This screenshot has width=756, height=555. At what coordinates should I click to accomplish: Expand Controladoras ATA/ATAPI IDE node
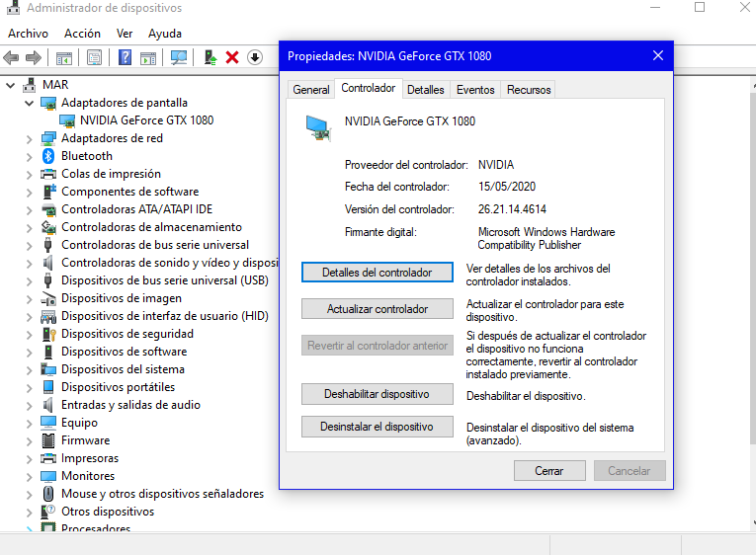30,210
